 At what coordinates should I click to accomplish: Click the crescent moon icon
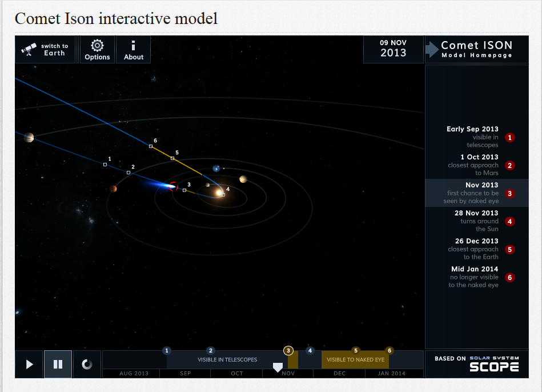pos(86,364)
